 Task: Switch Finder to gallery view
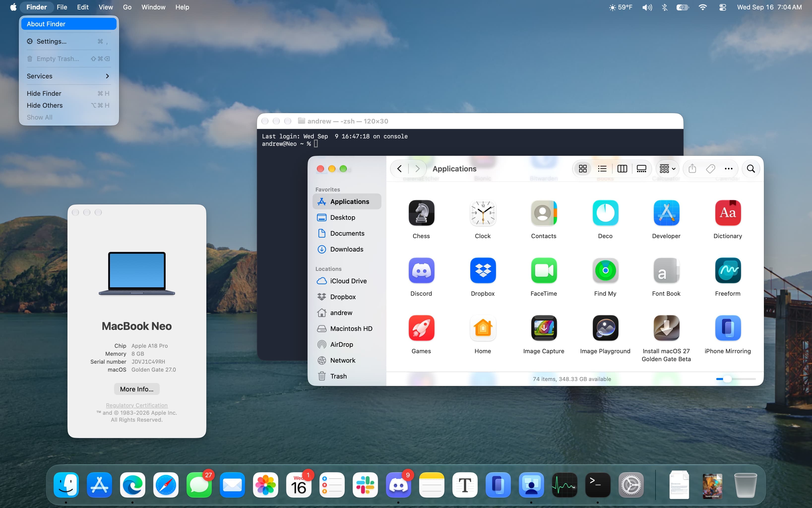pyautogui.click(x=641, y=169)
